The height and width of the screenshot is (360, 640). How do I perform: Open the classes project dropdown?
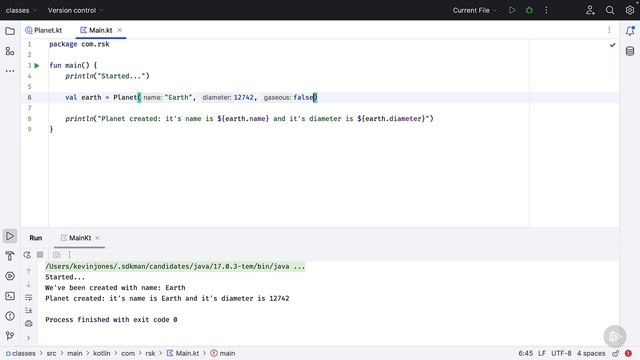click(21, 10)
